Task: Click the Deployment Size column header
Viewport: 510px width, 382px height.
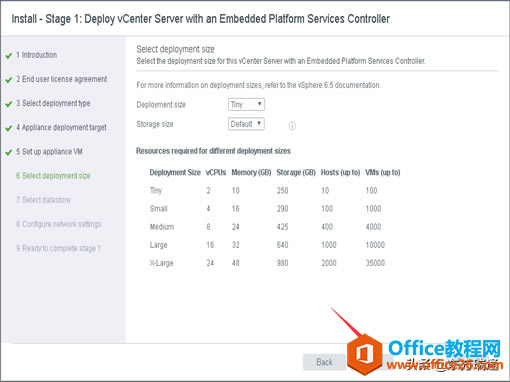Action: coord(175,172)
